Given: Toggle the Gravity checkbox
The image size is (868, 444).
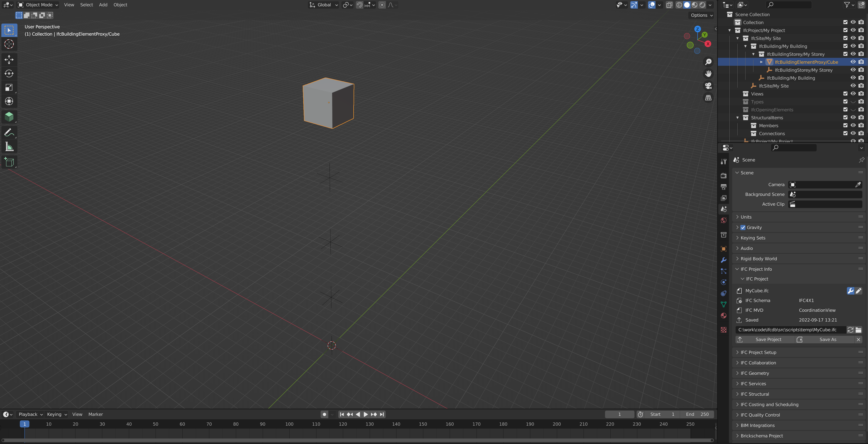Looking at the screenshot, I should [743, 227].
